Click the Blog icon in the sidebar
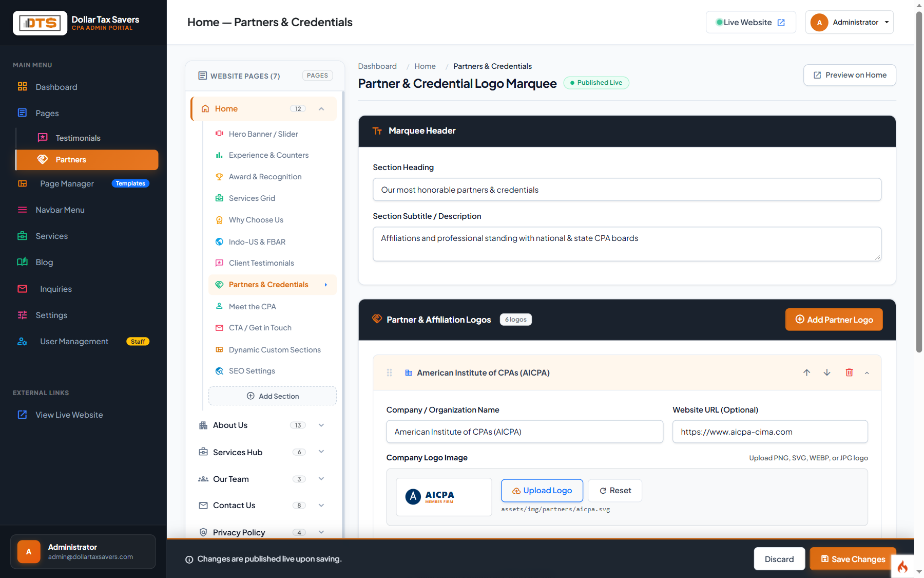Image resolution: width=924 pixels, height=578 pixels. 22,262
